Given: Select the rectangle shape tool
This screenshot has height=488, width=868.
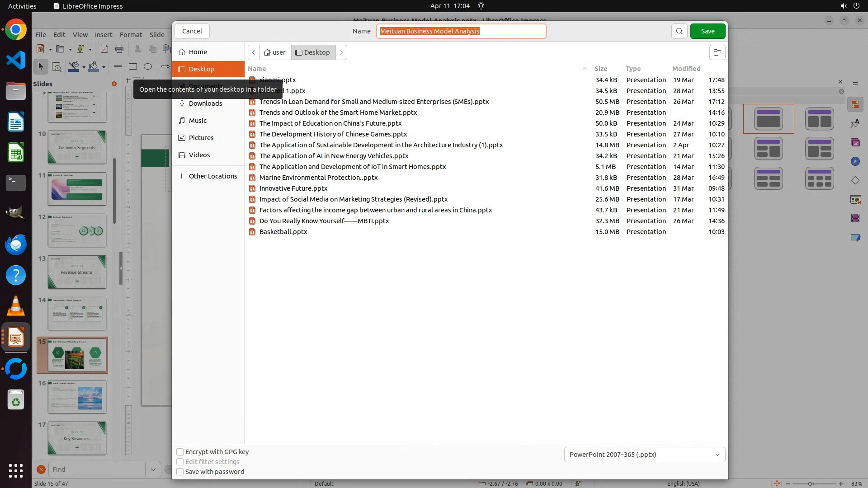Looking at the screenshot, I should pyautogui.click(x=133, y=66).
